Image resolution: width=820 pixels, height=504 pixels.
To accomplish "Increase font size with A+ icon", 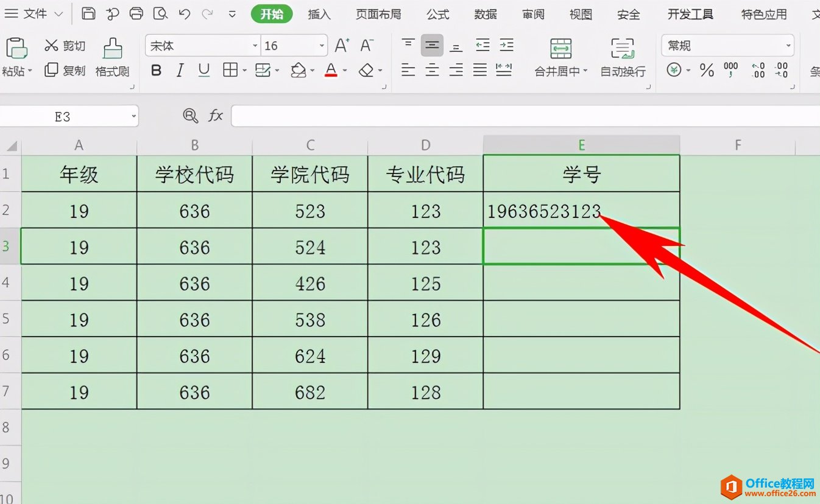I will click(x=342, y=46).
